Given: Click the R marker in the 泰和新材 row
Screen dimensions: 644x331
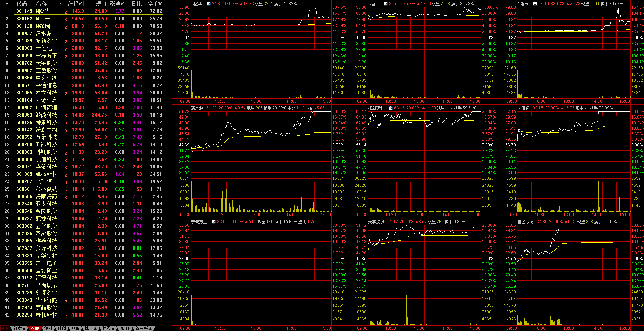Looking at the screenshot, I should point(66,316).
